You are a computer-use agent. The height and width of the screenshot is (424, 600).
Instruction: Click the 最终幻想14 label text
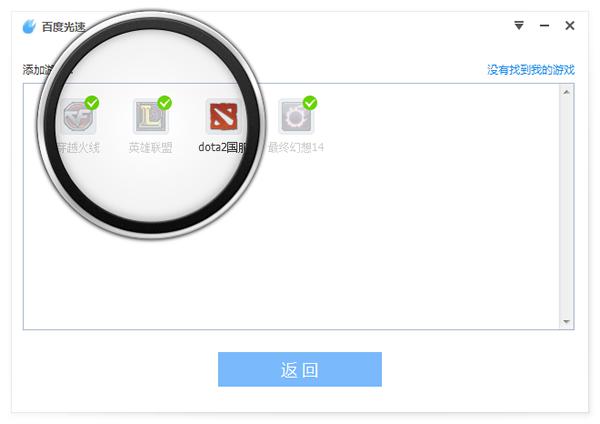[x=296, y=147]
